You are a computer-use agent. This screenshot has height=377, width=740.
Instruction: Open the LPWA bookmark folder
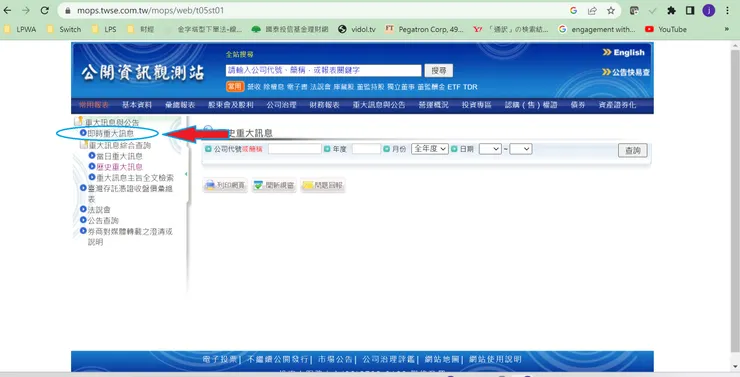coord(20,29)
